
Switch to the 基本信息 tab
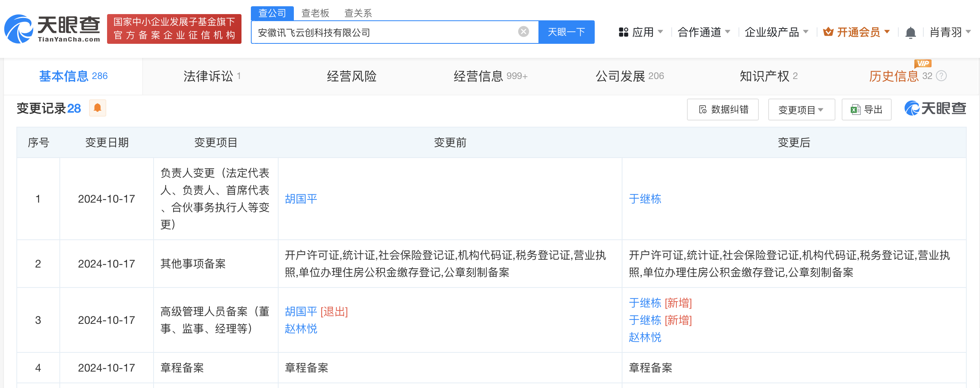73,76
